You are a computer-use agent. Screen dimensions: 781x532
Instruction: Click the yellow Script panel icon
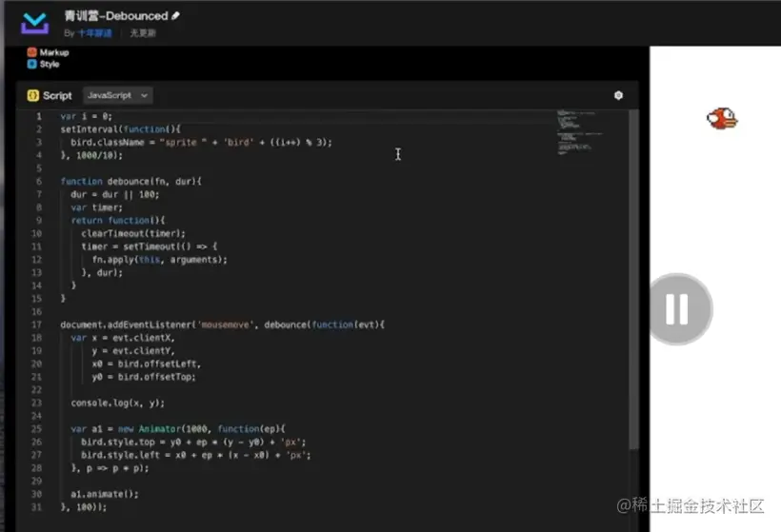pyautogui.click(x=33, y=95)
